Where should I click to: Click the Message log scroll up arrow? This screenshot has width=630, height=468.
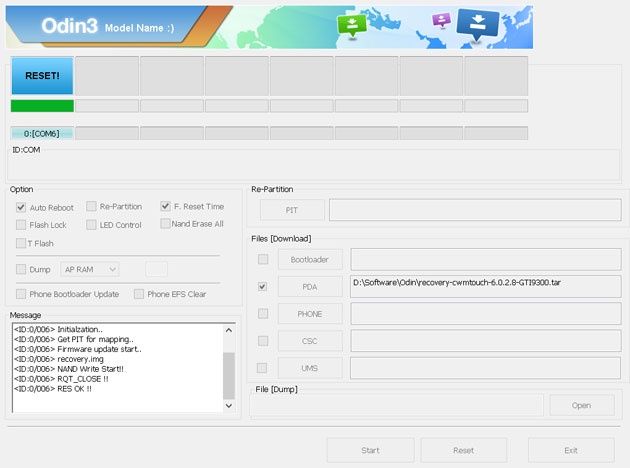coord(229,330)
